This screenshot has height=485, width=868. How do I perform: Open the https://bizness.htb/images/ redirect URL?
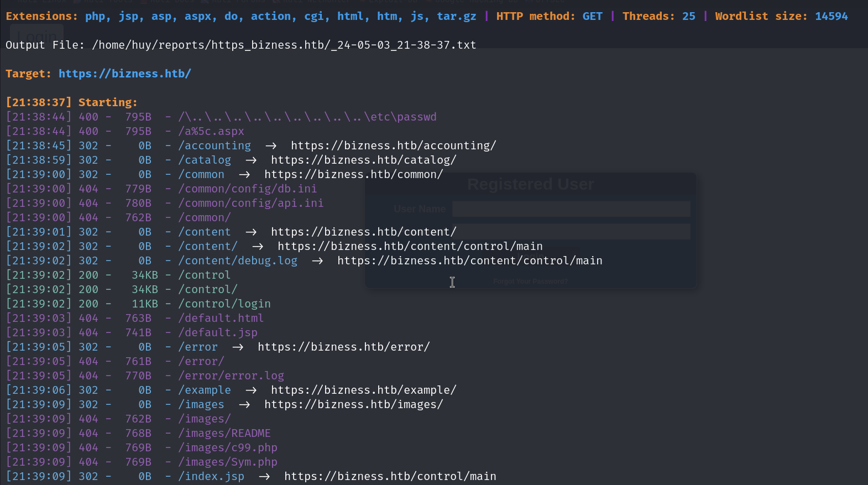coord(353,404)
